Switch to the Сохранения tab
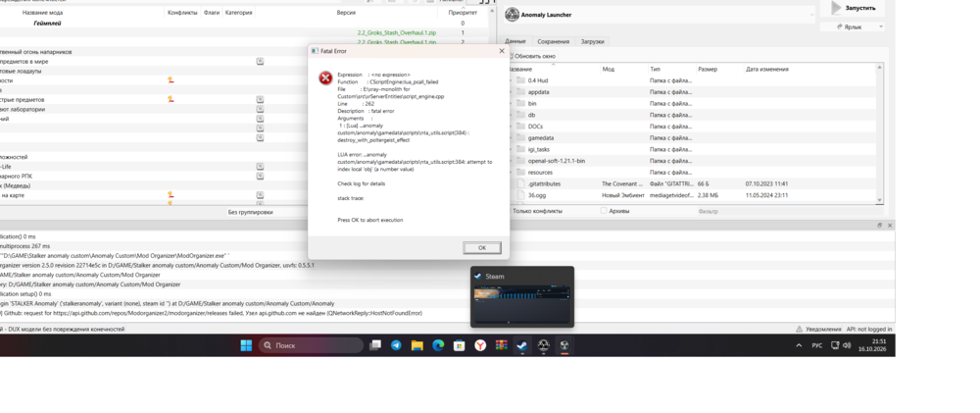 (553, 41)
